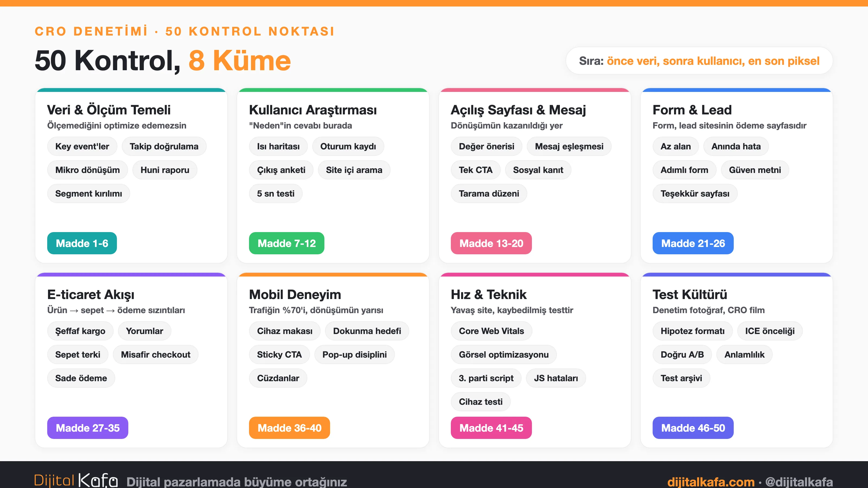
Task: Select the Cüzdanlar chip
Action: click(x=278, y=378)
